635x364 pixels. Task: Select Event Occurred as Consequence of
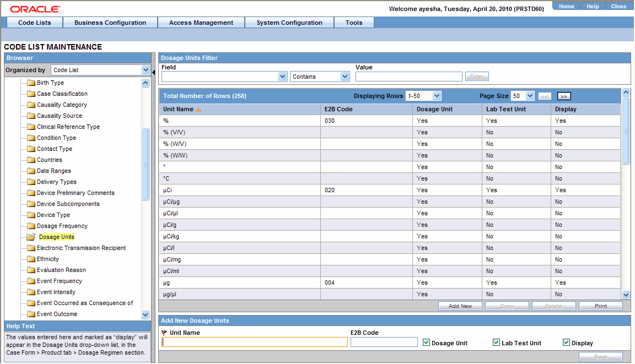point(85,303)
